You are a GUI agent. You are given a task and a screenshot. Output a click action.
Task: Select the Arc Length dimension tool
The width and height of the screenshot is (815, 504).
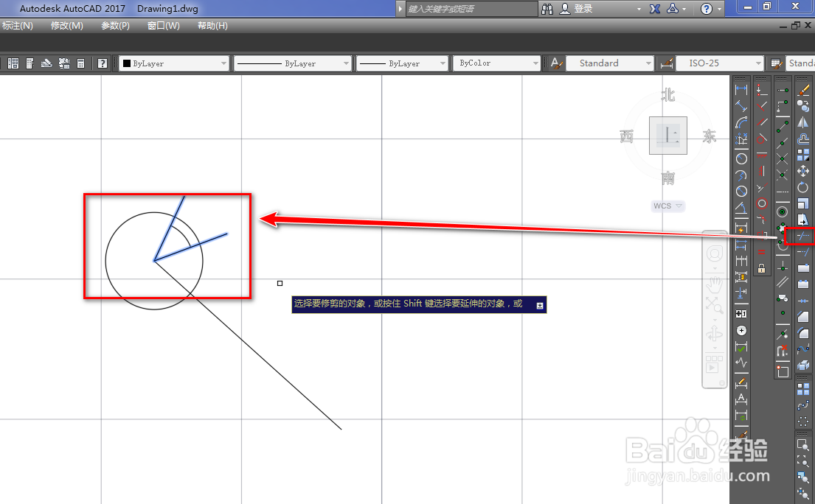pyautogui.click(x=741, y=123)
